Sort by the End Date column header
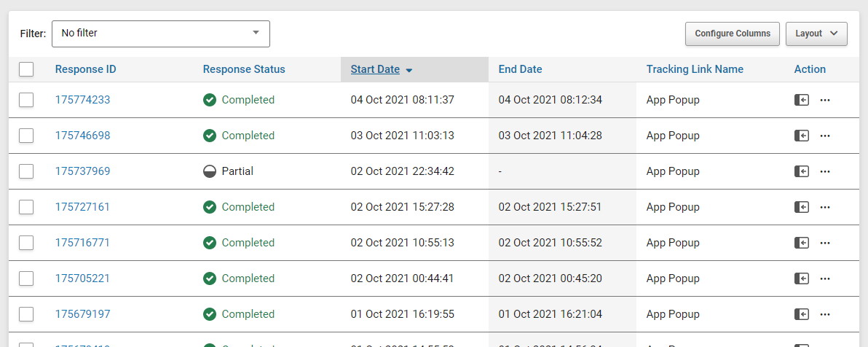 tap(521, 69)
